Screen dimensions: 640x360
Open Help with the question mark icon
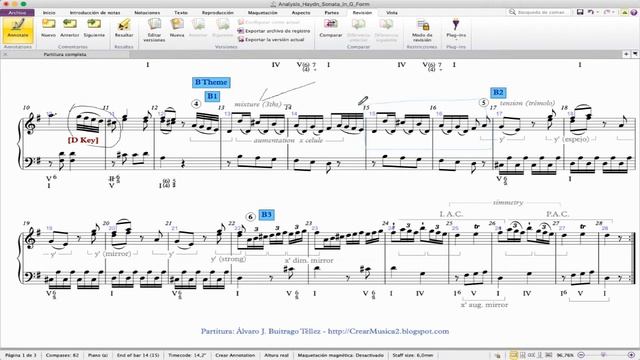click(634, 12)
